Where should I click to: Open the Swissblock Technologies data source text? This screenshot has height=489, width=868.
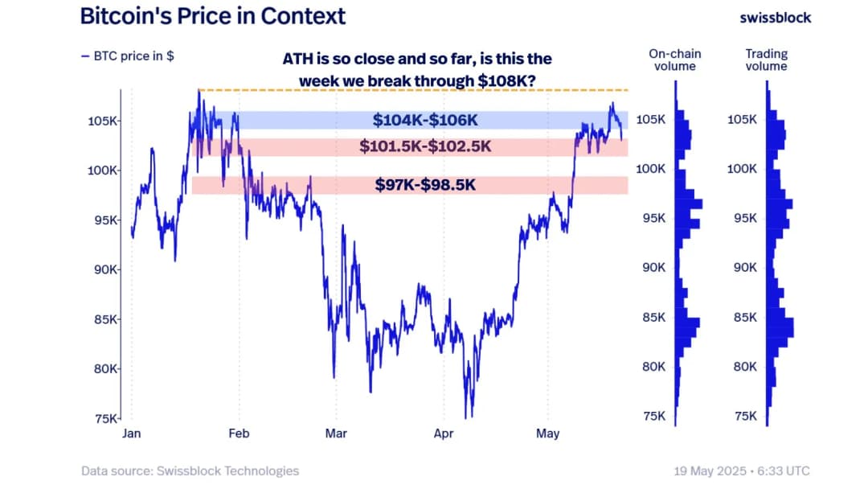(190, 471)
